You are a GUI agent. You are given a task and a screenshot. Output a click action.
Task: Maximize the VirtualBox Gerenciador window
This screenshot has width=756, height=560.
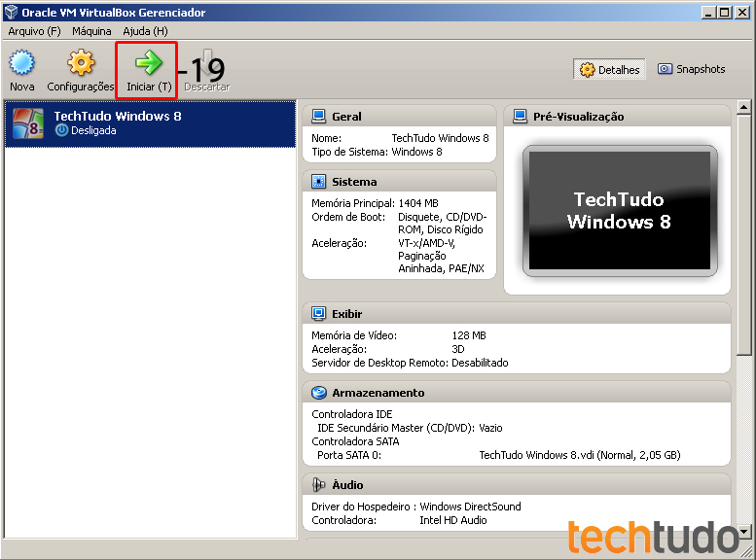[x=725, y=13]
